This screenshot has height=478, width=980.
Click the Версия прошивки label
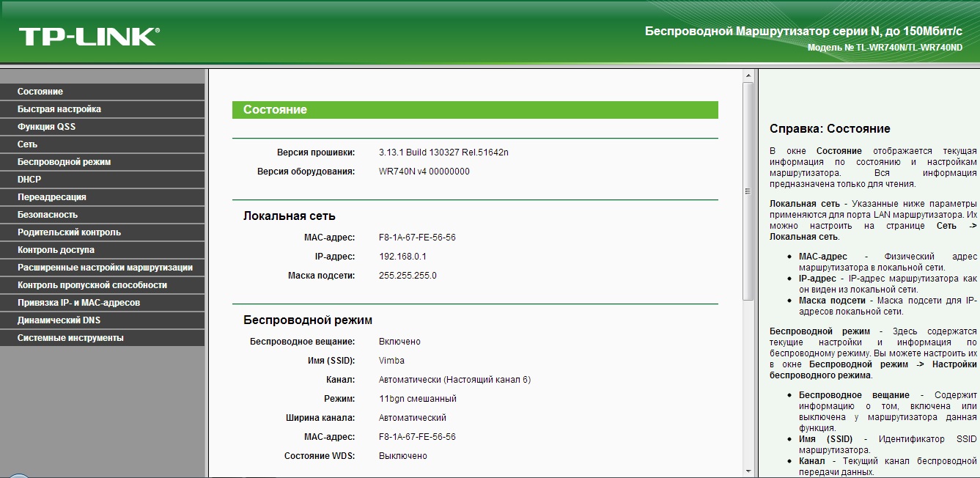[x=316, y=152]
